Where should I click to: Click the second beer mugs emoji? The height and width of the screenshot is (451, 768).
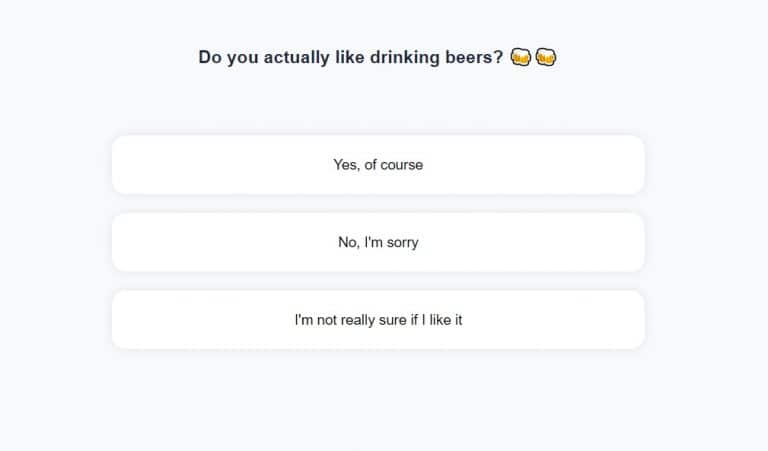(546, 57)
